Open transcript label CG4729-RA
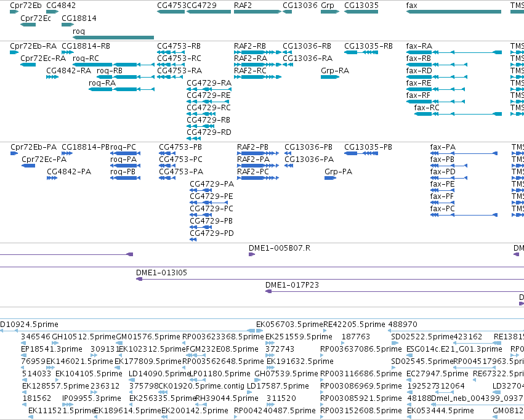 pos(209,83)
